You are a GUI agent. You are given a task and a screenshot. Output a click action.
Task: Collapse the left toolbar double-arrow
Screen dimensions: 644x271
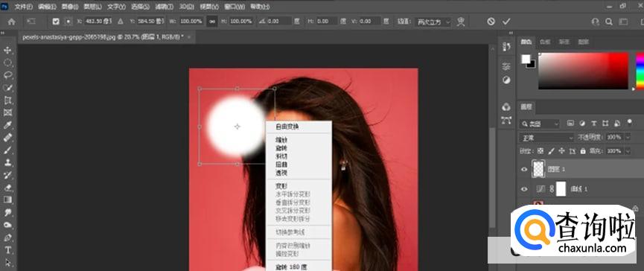pyautogui.click(x=3, y=34)
